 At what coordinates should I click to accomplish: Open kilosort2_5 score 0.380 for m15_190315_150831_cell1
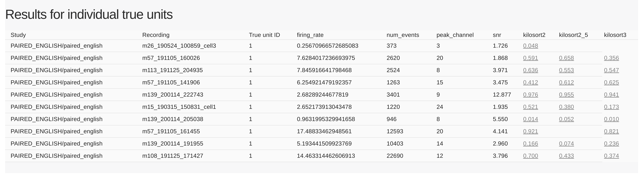(567, 107)
